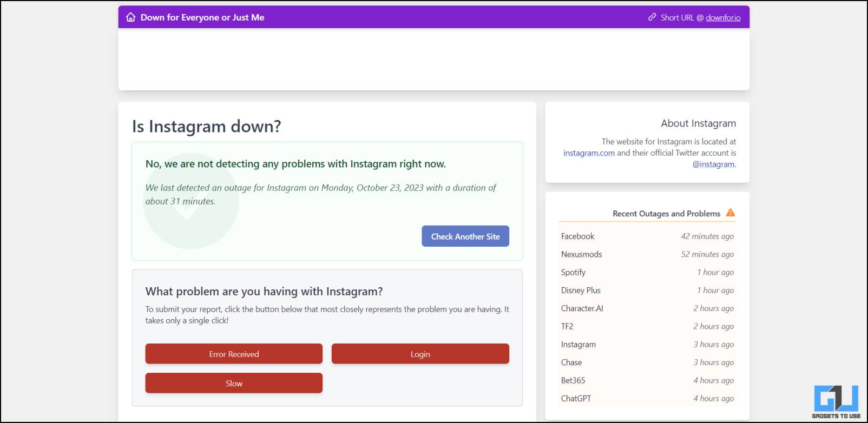Screen dimensions: 868x423
Task: Open Down for Everyone or Just Me home link
Action: 202,17
